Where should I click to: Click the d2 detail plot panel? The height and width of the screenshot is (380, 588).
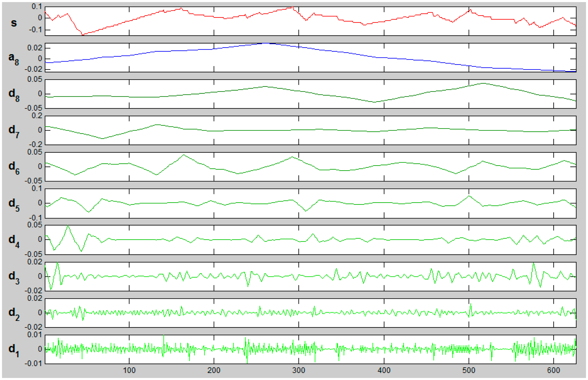[310, 313]
